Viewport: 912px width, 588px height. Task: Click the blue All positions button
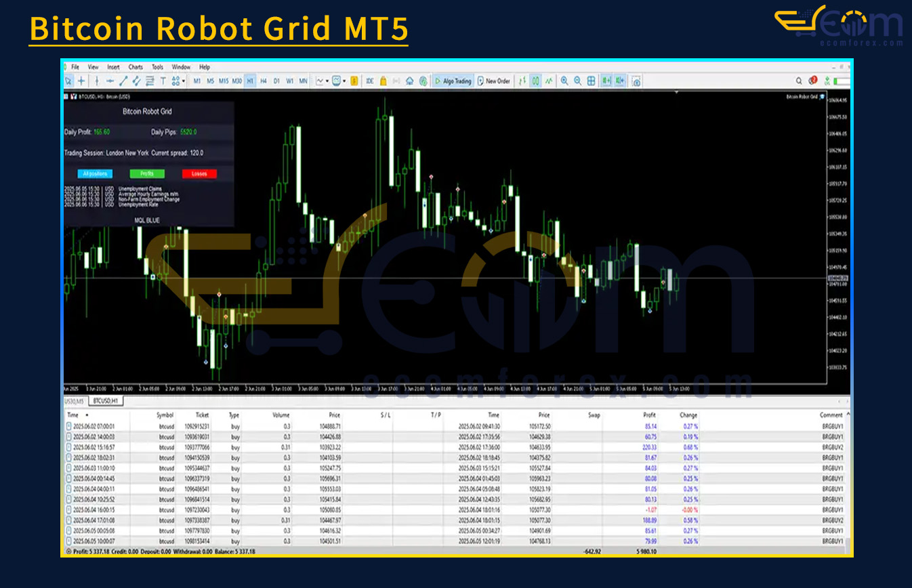(96, 173)
